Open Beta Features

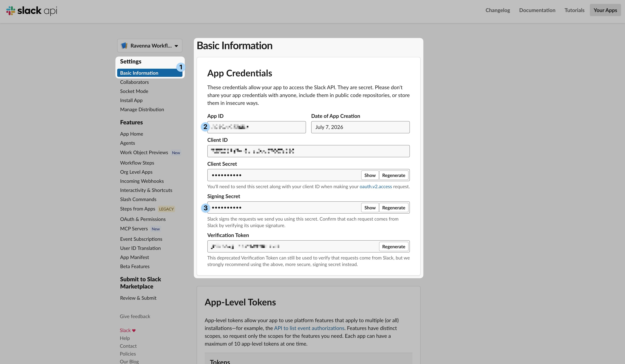pyautogui.click(x=135, y=266)
